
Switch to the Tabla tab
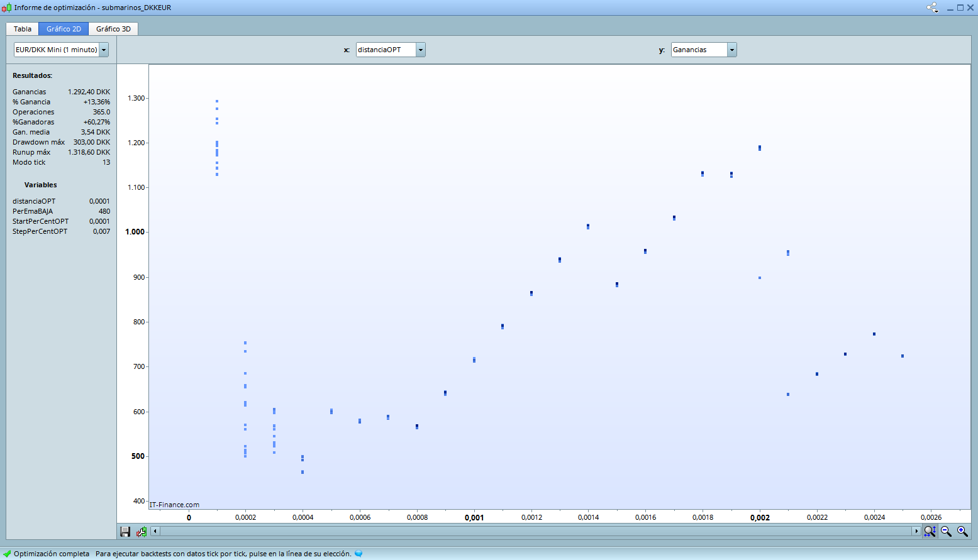[x=23, y=29]
